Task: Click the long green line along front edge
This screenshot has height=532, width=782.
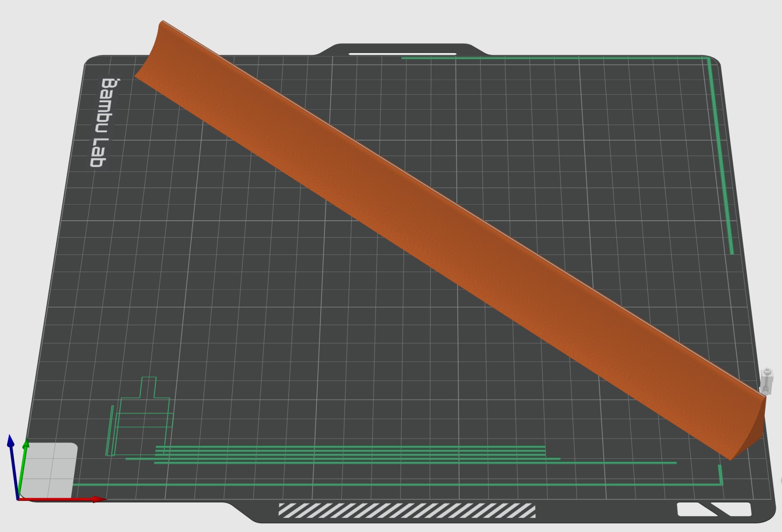Action: coord(382,485)
